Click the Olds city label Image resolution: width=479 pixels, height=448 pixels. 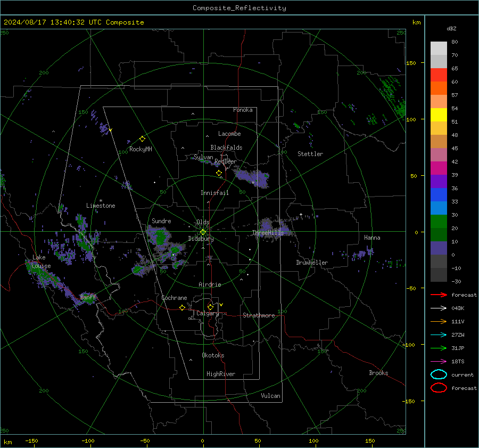coord(203,222)
